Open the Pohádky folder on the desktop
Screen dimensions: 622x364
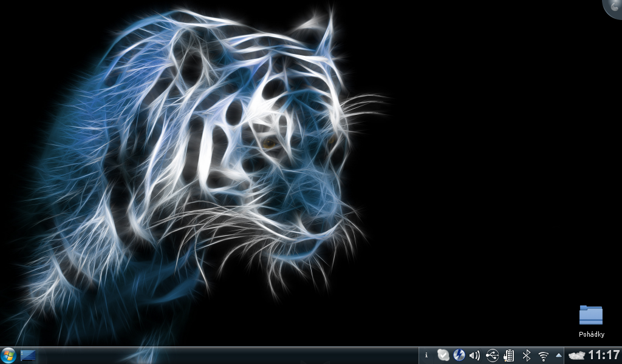click(590, 315)
